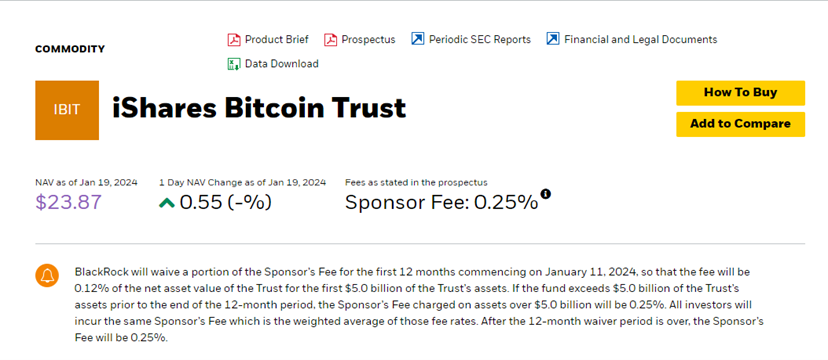Click the Data Download spreadsheet icon
828x360 pixels.
(x=234, y=64)
